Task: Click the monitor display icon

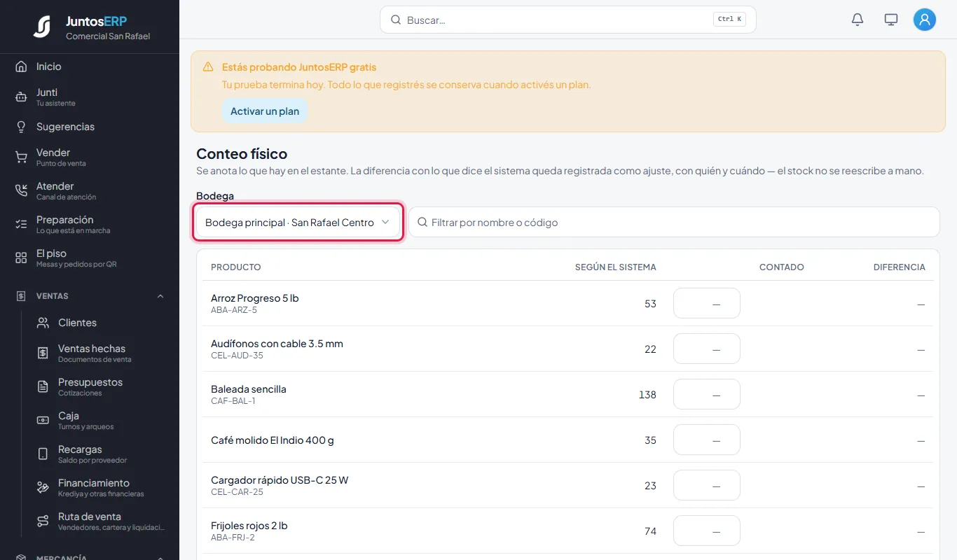Action: pyautogui.click(x=891, y=20)
